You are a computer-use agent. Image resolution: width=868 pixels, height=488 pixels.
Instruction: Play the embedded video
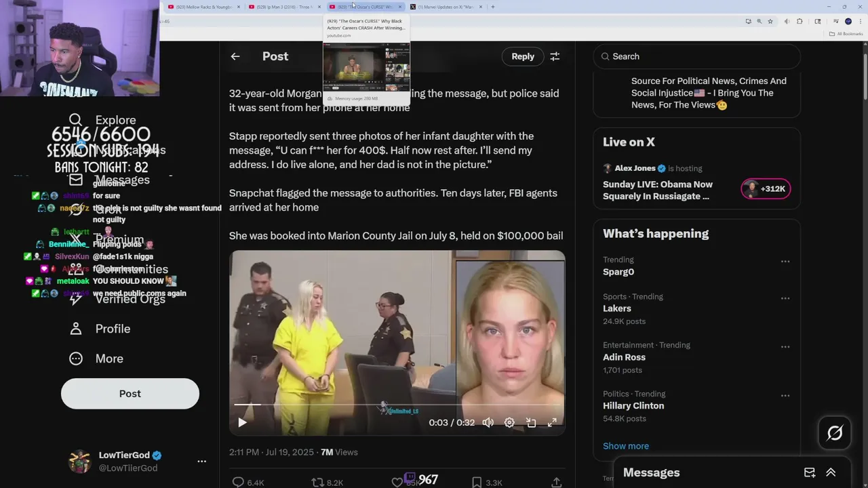242,422
